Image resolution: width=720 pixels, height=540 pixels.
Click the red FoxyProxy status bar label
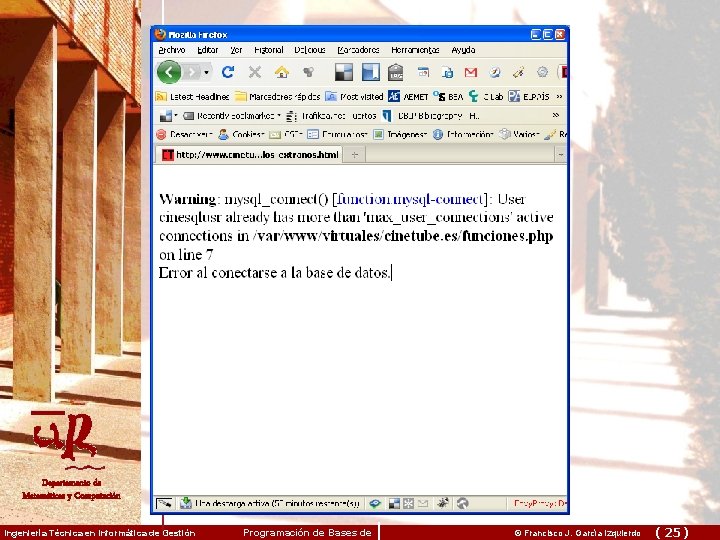540,504
